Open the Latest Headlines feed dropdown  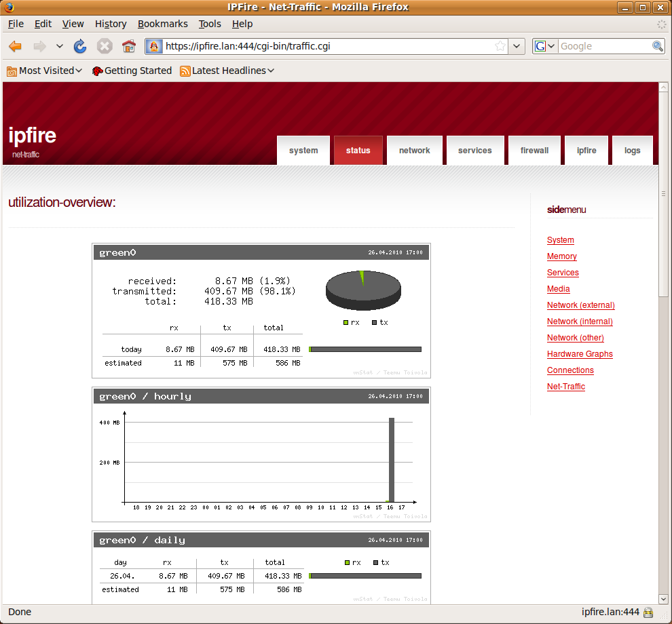tap(226, 70)
